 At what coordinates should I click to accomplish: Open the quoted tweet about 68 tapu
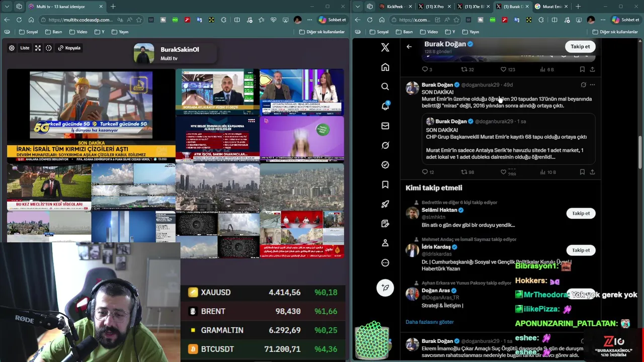point(508,139)
